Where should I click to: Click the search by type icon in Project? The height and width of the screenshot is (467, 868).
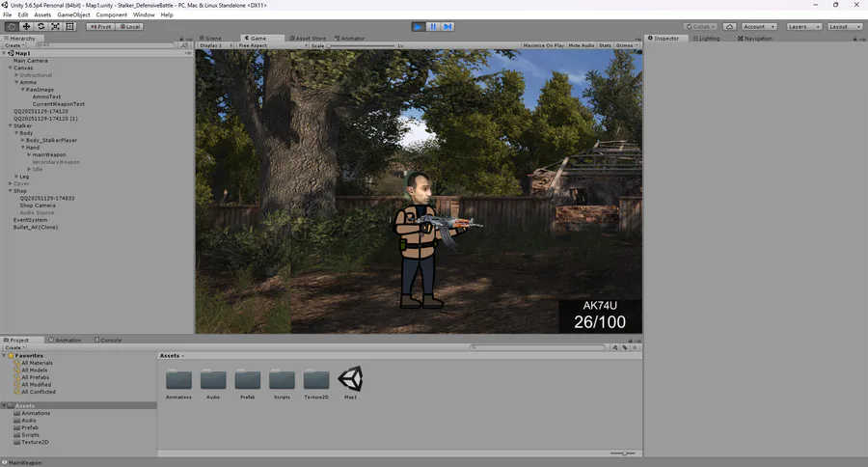[615, 348]
